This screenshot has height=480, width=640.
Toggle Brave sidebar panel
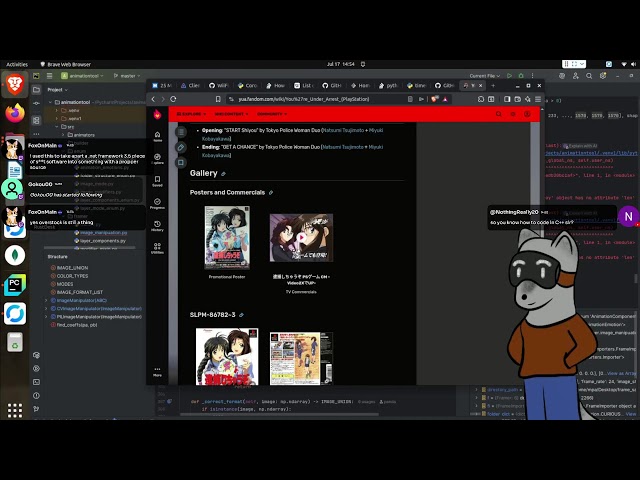click(507, 99)
